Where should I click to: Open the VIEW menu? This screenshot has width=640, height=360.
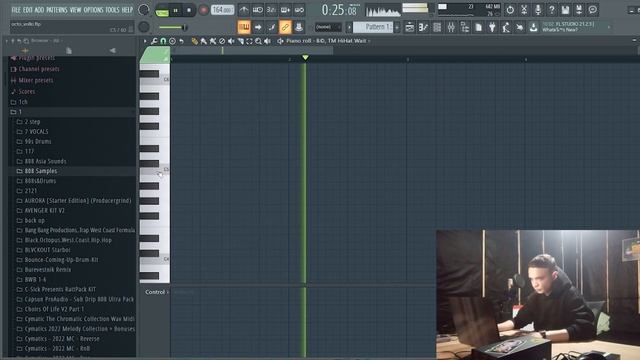[x=76, y=10]
